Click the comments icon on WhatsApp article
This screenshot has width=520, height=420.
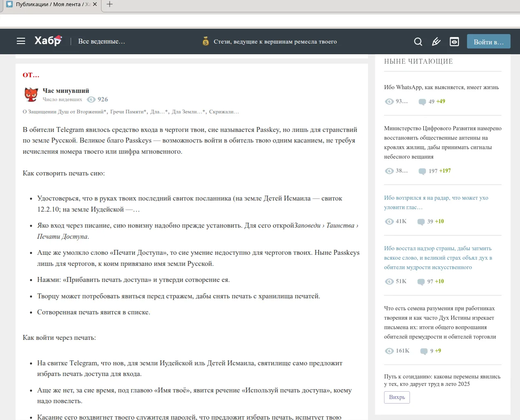tap(422, 102)
